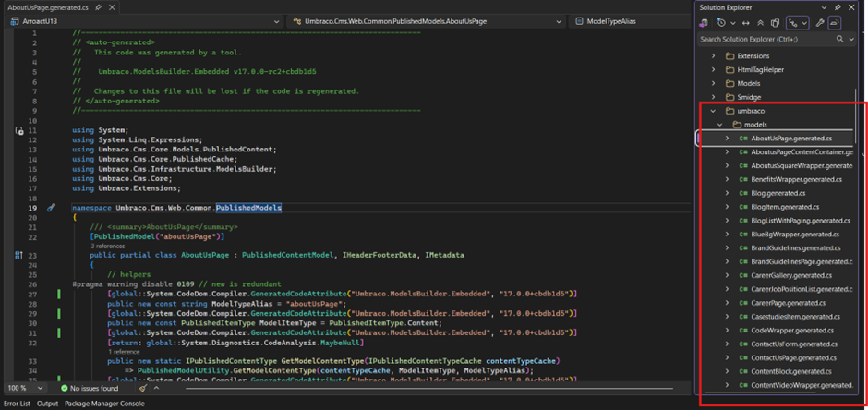Switch to the Error List tab

coord(17,404)
